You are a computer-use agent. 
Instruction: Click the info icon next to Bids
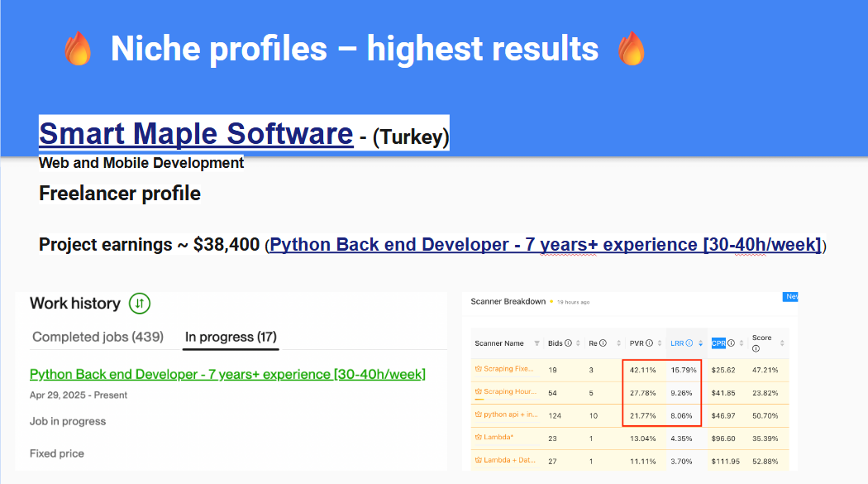[568, 343]
